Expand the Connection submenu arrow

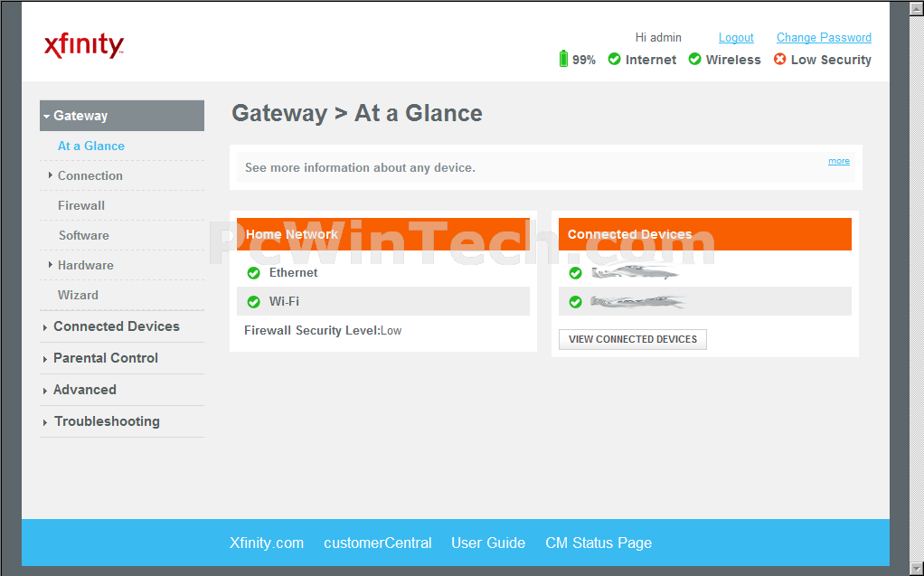click(x=50, y=175)
